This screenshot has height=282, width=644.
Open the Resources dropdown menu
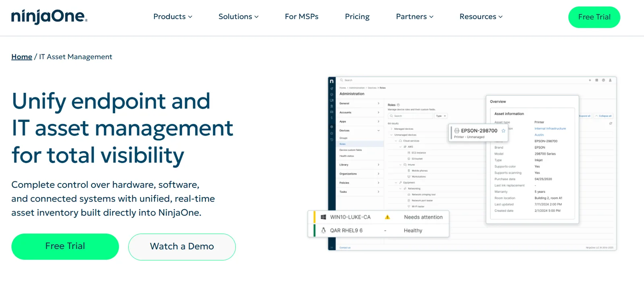(481, 16)
